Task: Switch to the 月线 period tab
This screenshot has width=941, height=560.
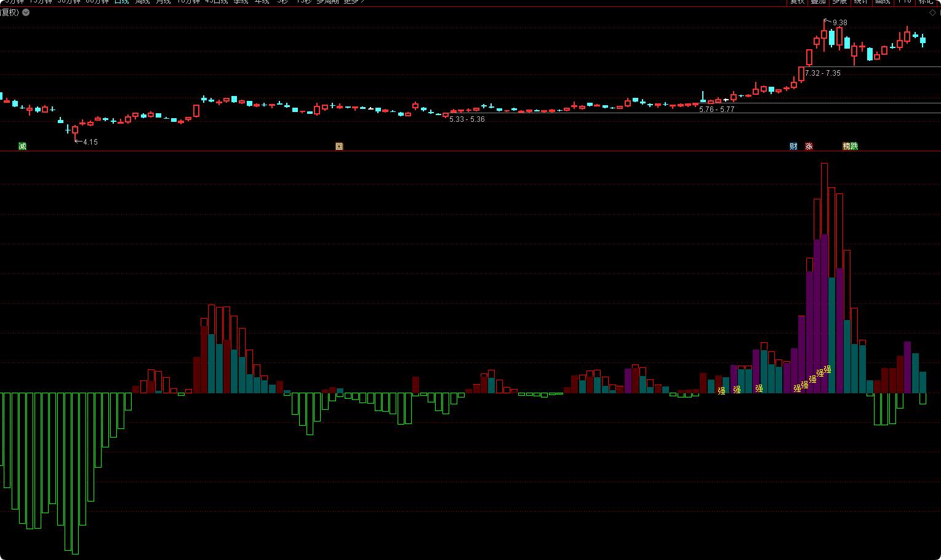Action: pyautogui.click(x=163, y=2)
